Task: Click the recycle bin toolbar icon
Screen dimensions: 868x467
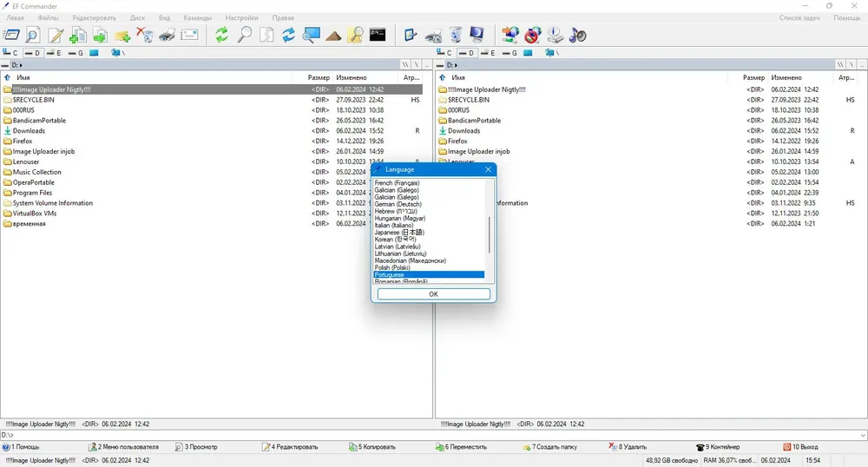Action: point(456,36)
